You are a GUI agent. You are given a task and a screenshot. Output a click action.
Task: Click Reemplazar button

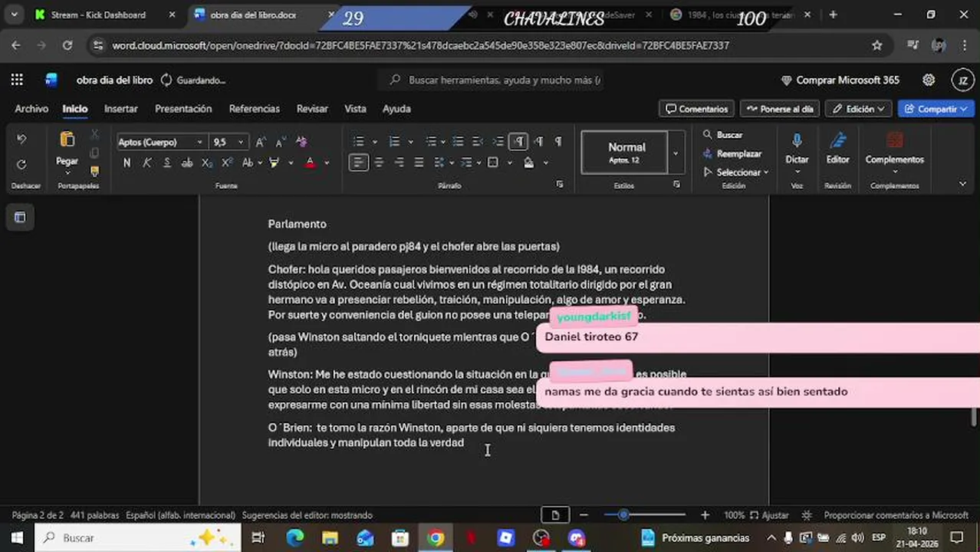[732, 153]
